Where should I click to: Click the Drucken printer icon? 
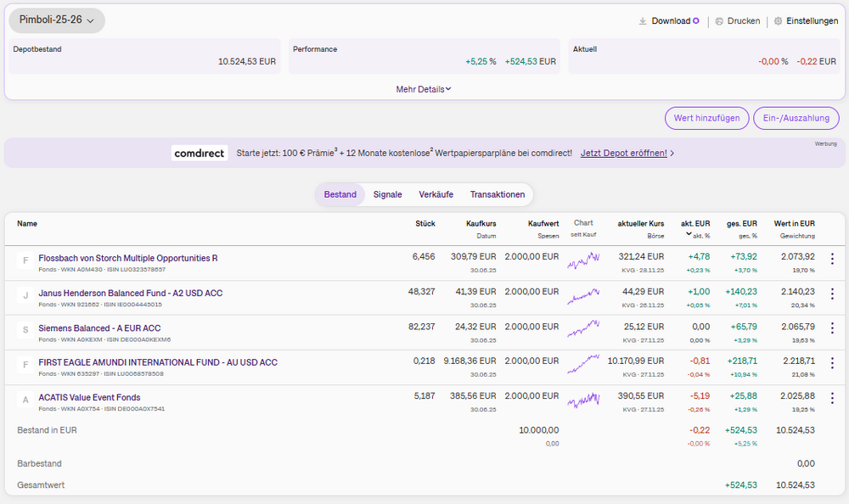tap(719, 21)
